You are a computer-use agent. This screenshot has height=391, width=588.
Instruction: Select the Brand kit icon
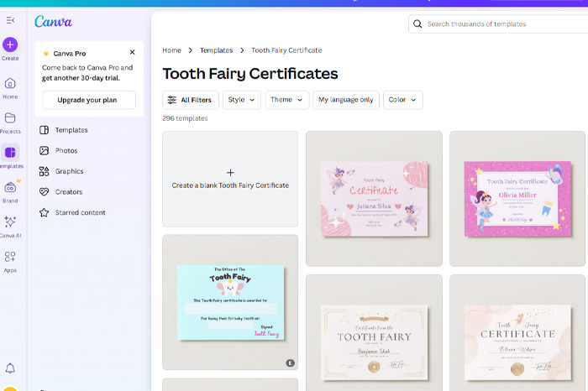(x=10, y=188)
